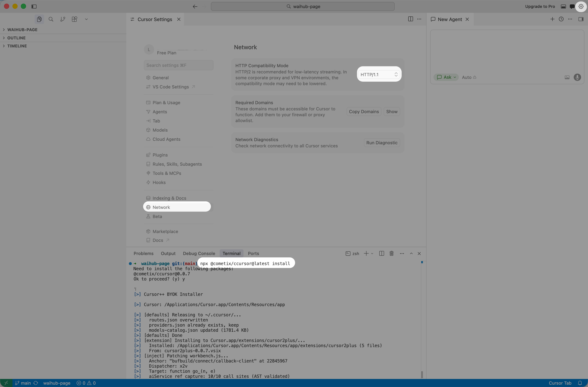Open General settings

(x=178, y=78)
